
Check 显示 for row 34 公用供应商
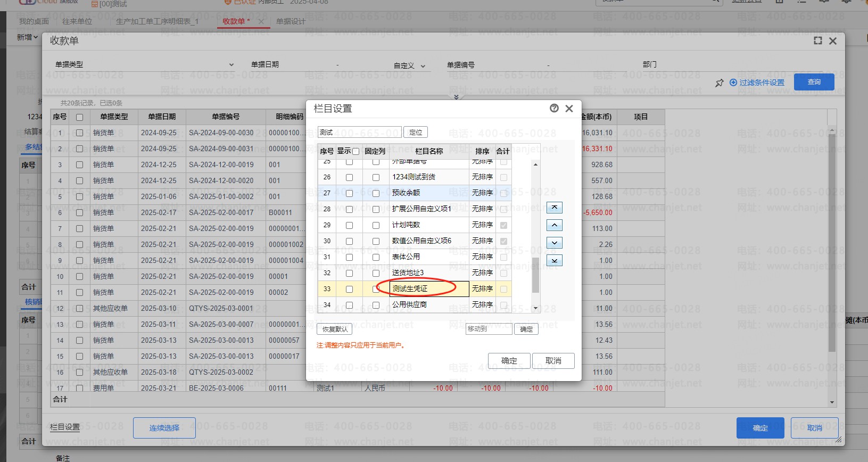pos(349,305)
